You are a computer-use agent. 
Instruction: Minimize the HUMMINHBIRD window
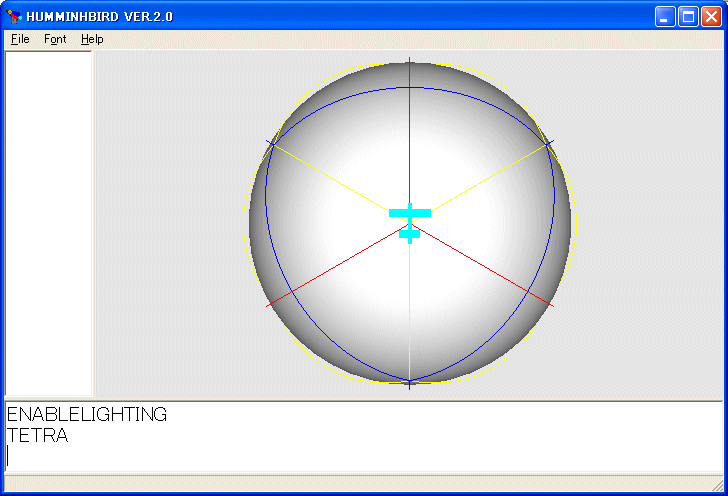[665, 17]
